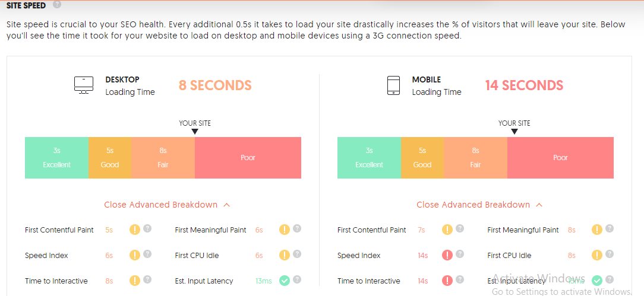Click the mobile phone icon
This screenshot has height=296, width=644.
(393, 85)
